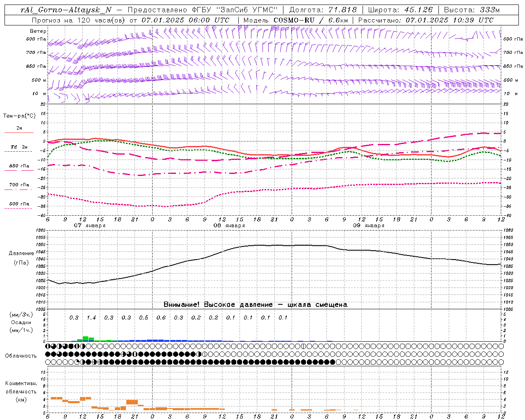Click the Широта: 45.126 header value

pyautogui.click(x=400, y=10)
